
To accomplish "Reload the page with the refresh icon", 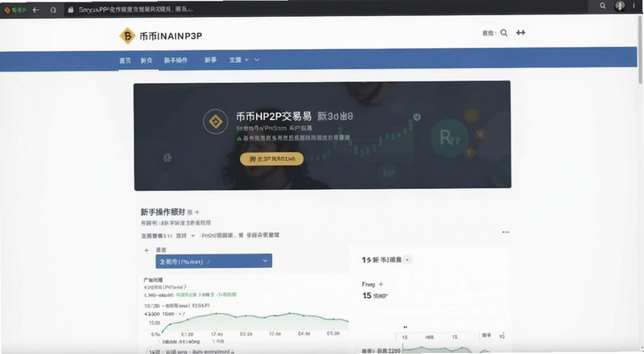I will pyautogui.click(x=53, y=10).
